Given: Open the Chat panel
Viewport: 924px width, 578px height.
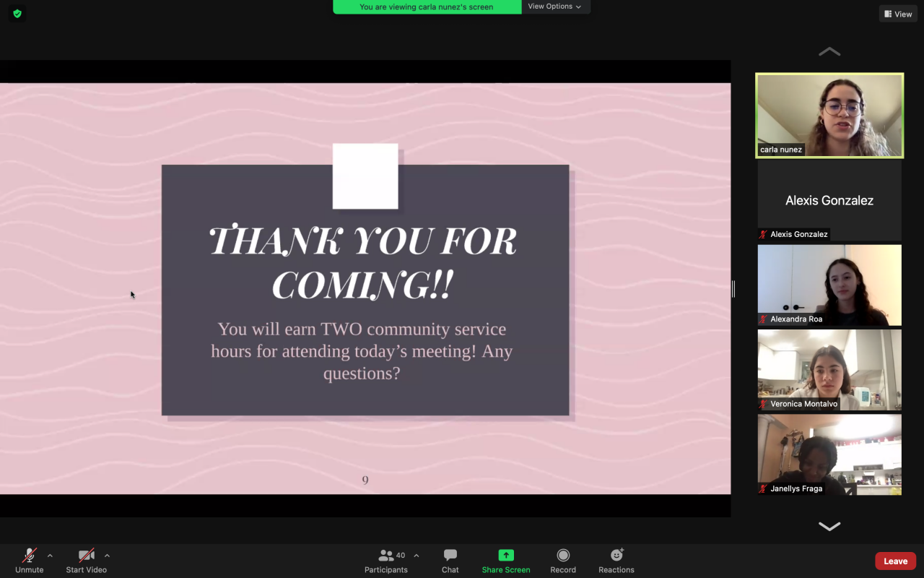Looking at the screenshot, I should point(450,560).
